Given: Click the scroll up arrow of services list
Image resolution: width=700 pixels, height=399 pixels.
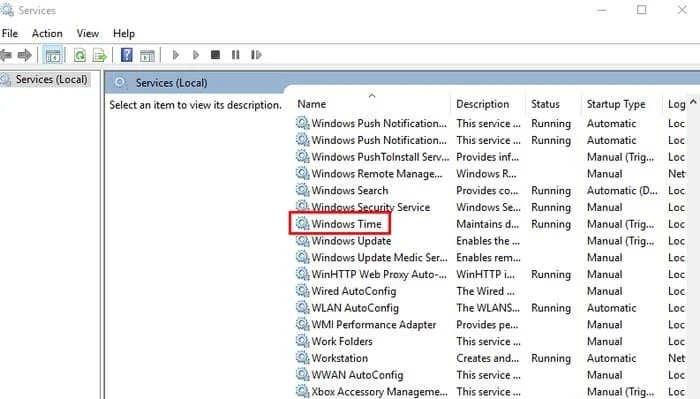Looking at the screenshot, I should point(693,102).
